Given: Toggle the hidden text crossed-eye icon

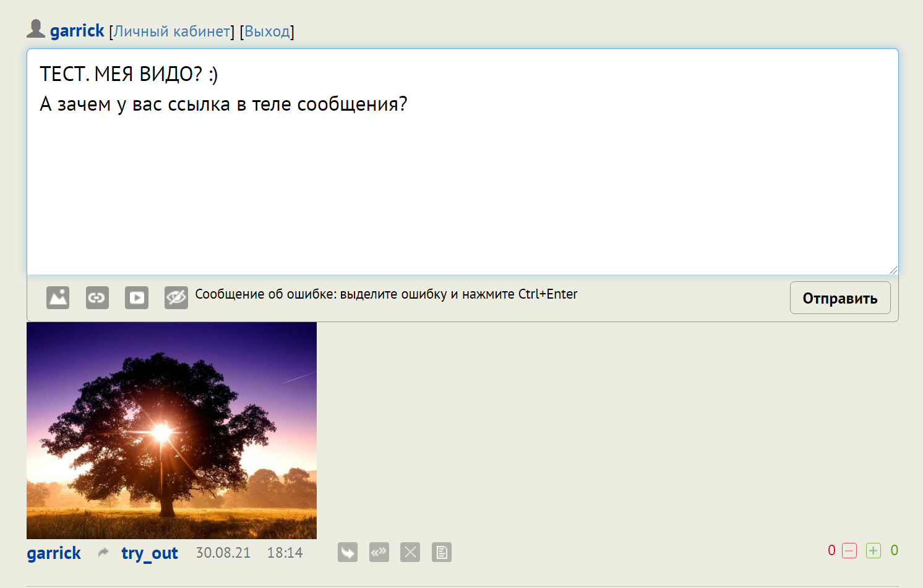Looking at the screenshot, I should 176,297.
